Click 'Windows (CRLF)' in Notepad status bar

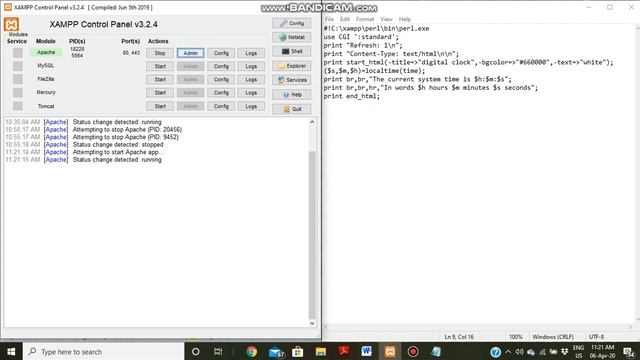553,337
